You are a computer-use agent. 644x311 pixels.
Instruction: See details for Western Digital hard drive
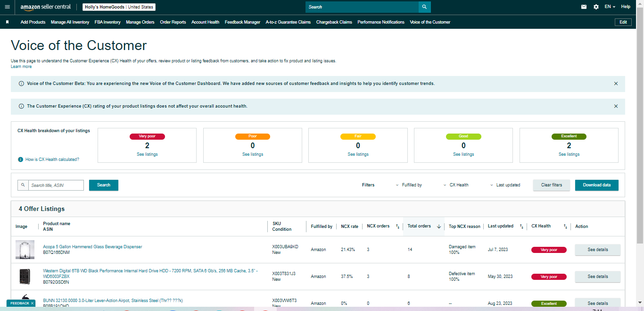click(598, 277)
